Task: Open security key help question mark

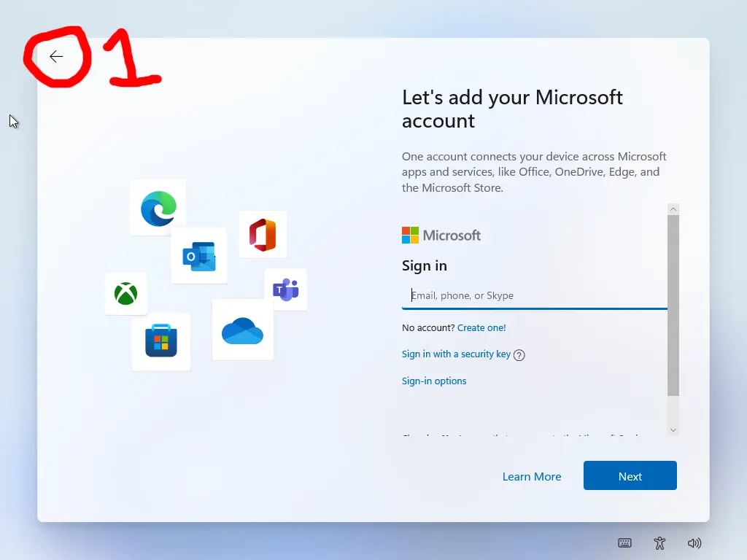Action: tap(519, 355)
